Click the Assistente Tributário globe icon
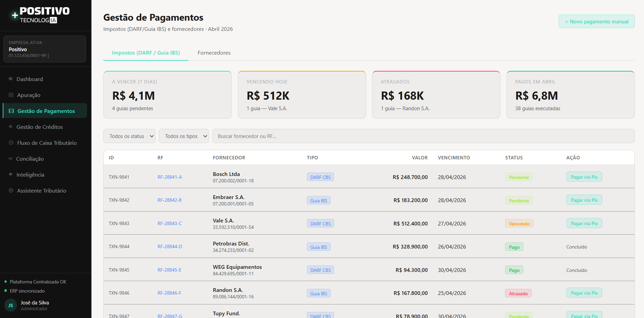Screen dimensions: 644x318 pos(11,191)
